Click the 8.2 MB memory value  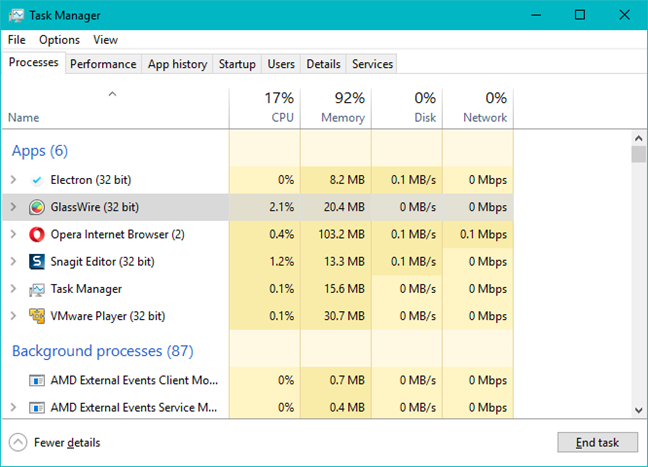click(x=347, y=180)
